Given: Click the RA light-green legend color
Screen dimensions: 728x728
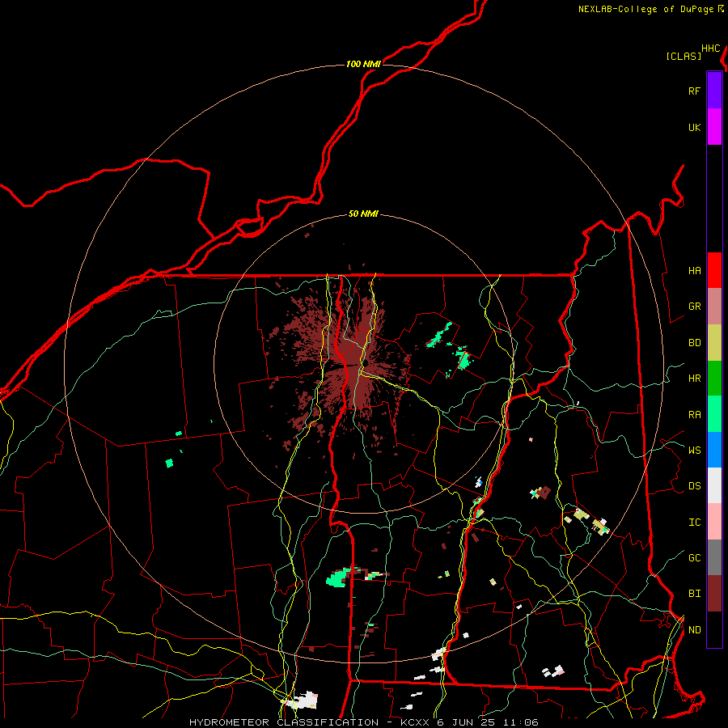Looking at the screenshot, I should (714, 414).
